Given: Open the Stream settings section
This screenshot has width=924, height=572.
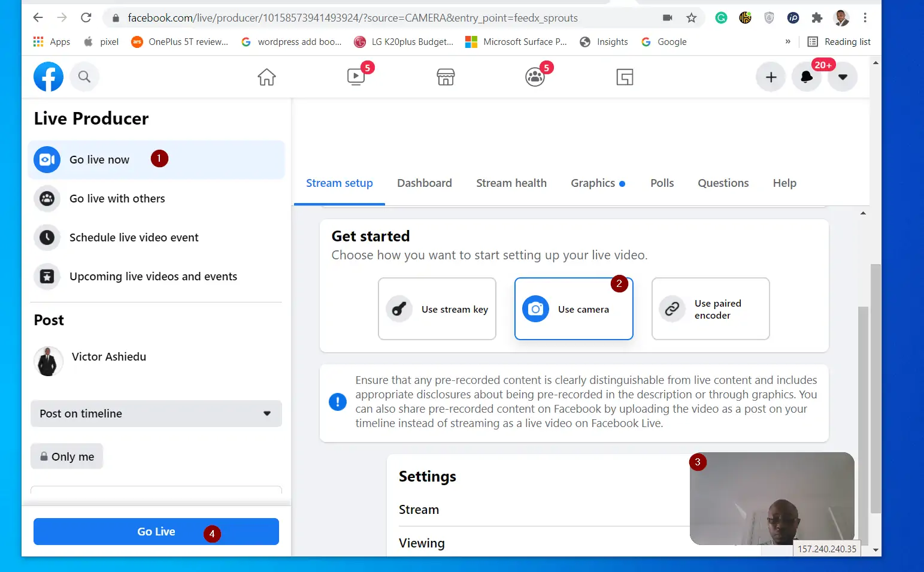Looking at the screenshot, I should [419, 510].
